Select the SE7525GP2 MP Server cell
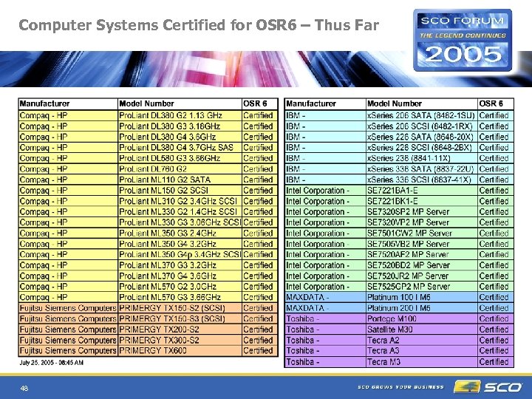The image size is (532, 399). tap(422, 287)
